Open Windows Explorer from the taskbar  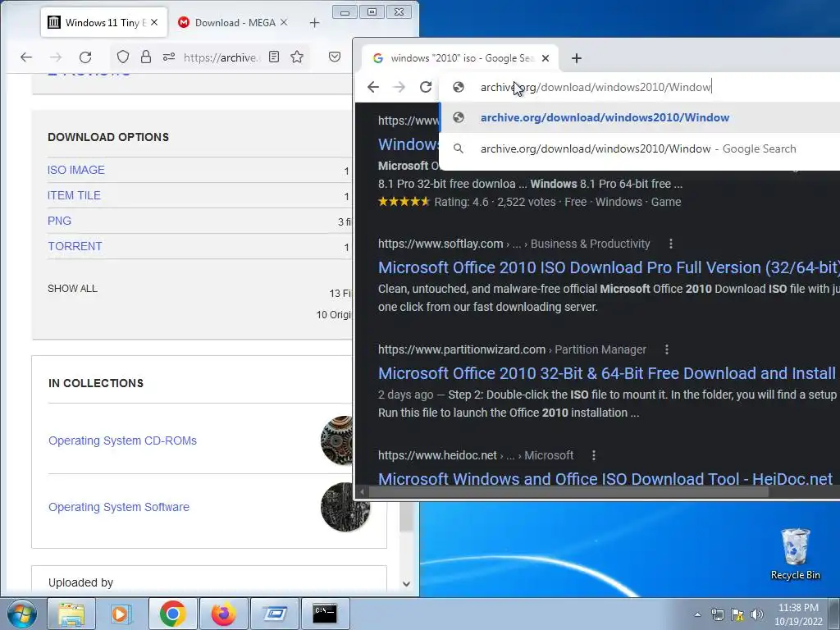pos(71,614)
